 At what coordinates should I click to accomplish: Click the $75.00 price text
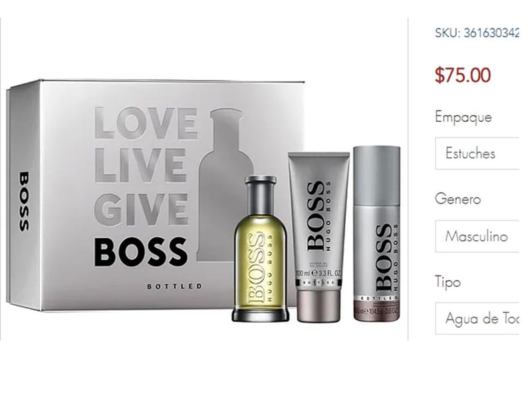463,75
